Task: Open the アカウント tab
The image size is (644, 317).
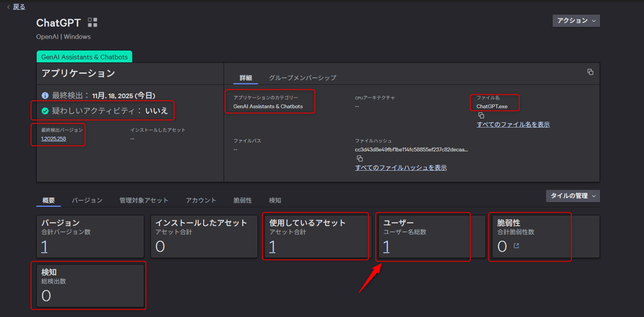Action: tap(201, 200)
